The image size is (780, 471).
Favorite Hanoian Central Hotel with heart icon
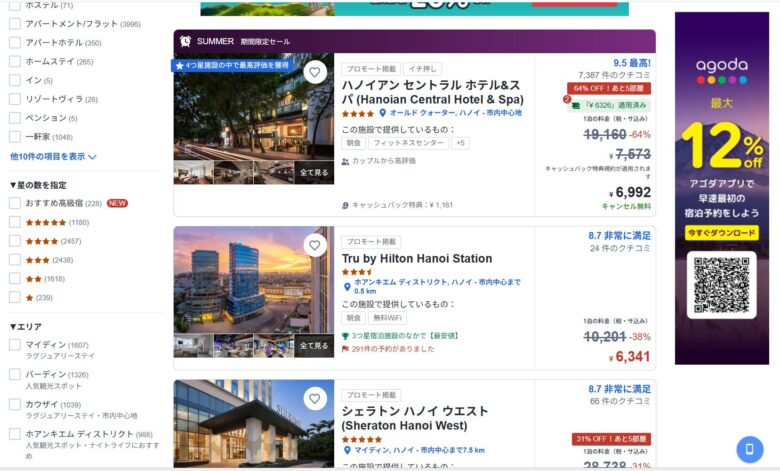[x=314, y=72]
